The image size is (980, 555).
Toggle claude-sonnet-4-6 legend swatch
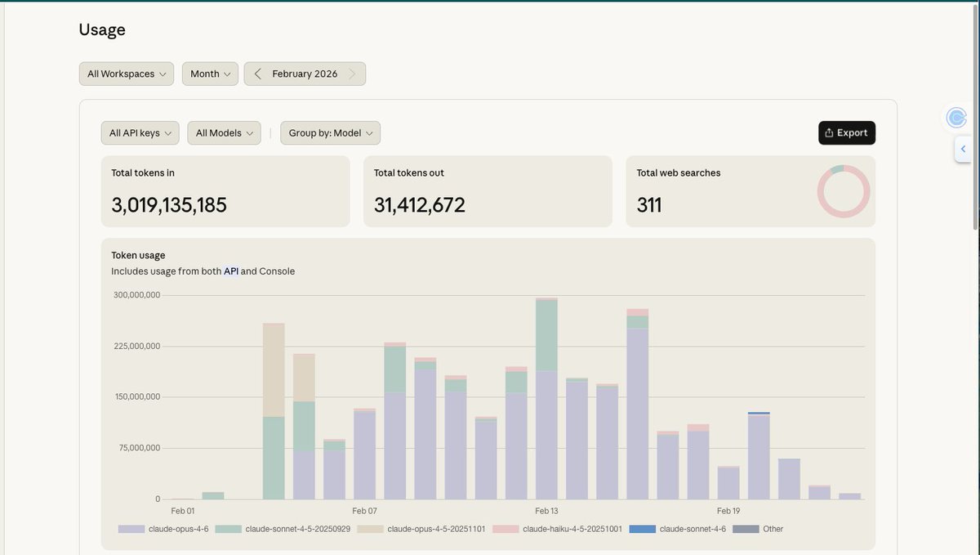[643, 529]
